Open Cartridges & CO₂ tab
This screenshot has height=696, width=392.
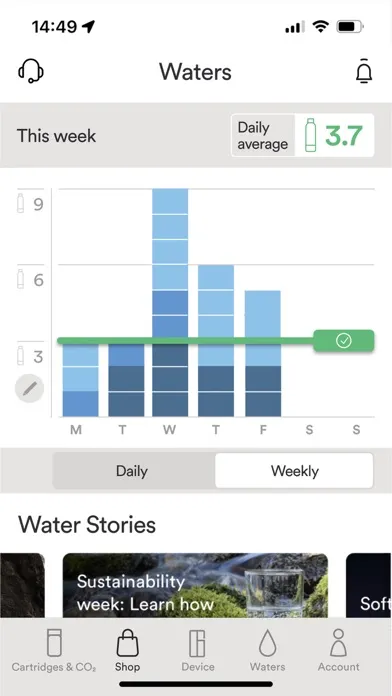pyautogui.click(x=54, y=650)
